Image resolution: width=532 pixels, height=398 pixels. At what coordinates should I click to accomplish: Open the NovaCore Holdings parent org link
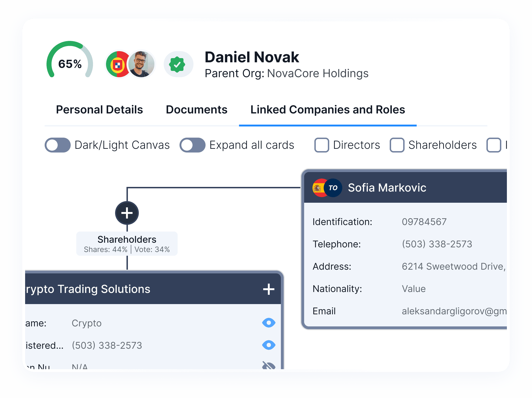pyautogui.click(x=317, y=73)
